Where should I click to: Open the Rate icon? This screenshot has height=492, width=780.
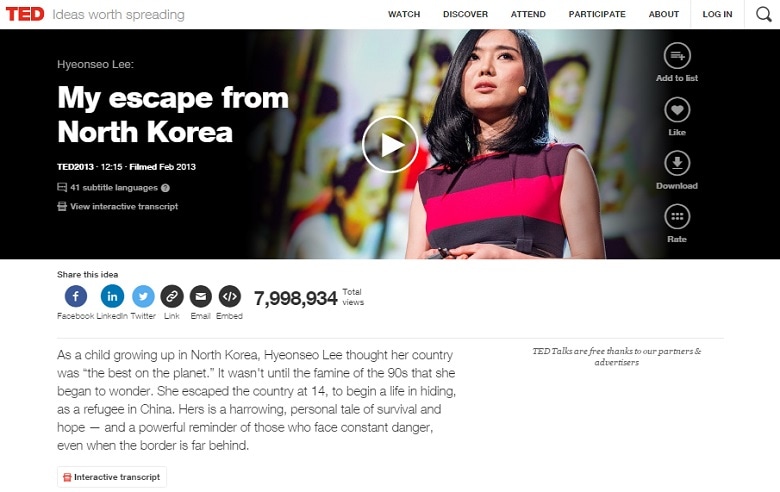pyautogui.click(x=677, y=217)
